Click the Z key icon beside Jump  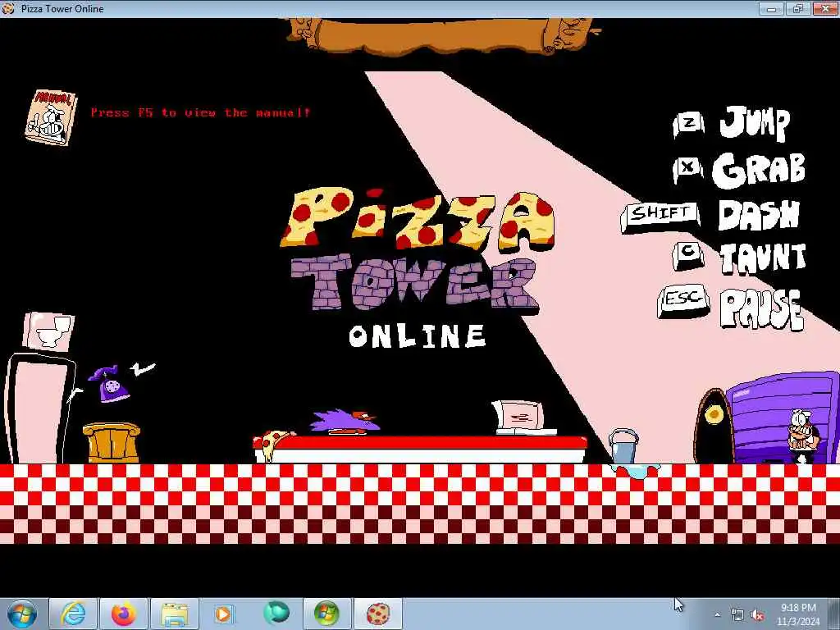689,125
